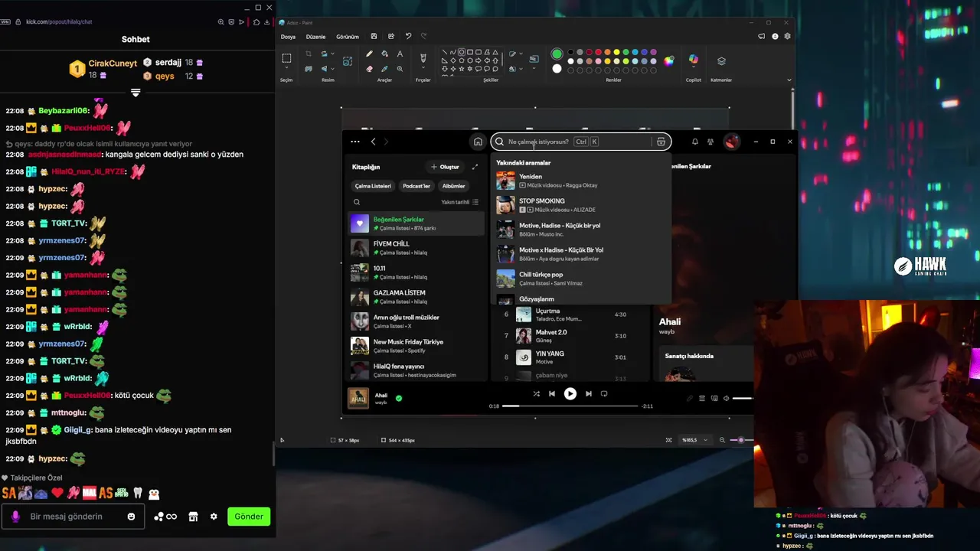Image resolution: width=980 pixels, height=551 pixels.
Task: Search within Spotify library
Action: (357, 202)
